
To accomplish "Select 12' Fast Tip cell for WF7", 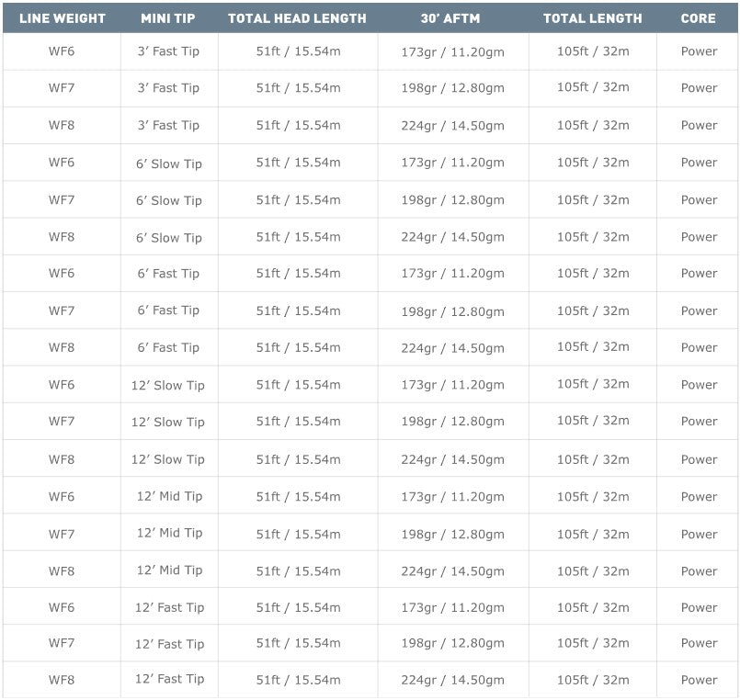I will click(168, 644).
